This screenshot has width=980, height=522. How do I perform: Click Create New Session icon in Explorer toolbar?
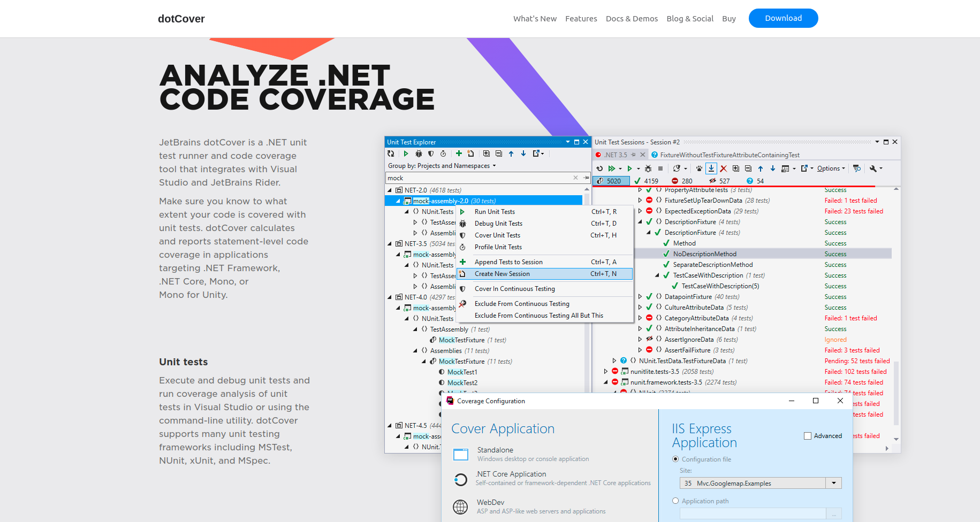pyautogui.click(x=471, y=153)
